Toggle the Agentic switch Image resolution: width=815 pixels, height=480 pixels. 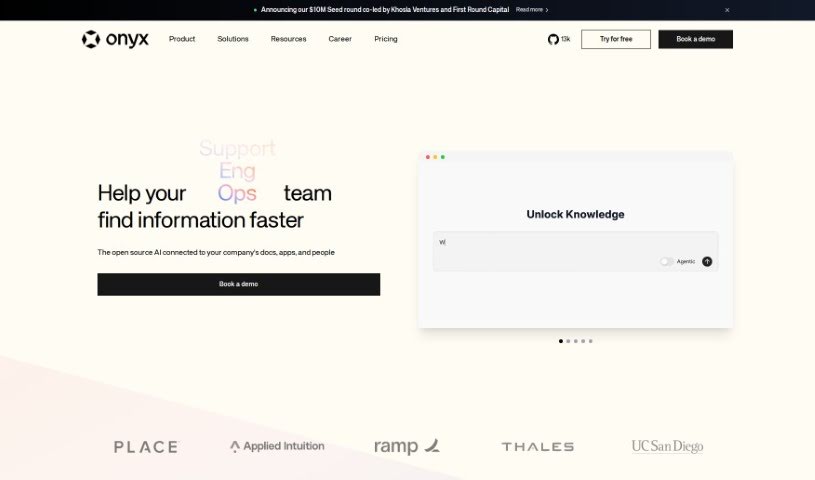666,262
